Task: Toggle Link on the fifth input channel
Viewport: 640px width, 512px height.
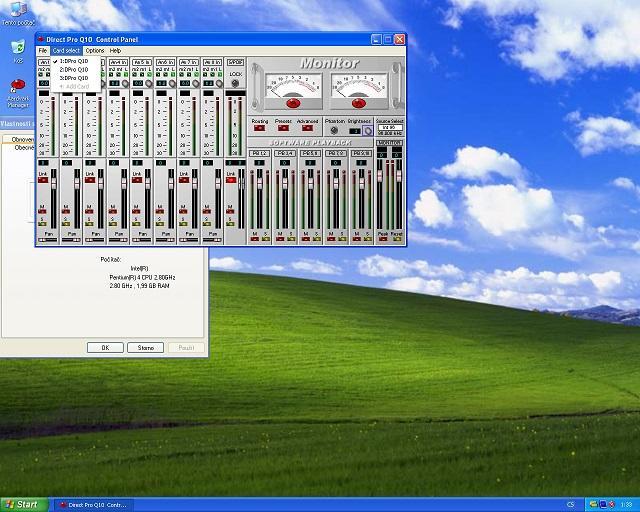Action: (x=137, y=180)
